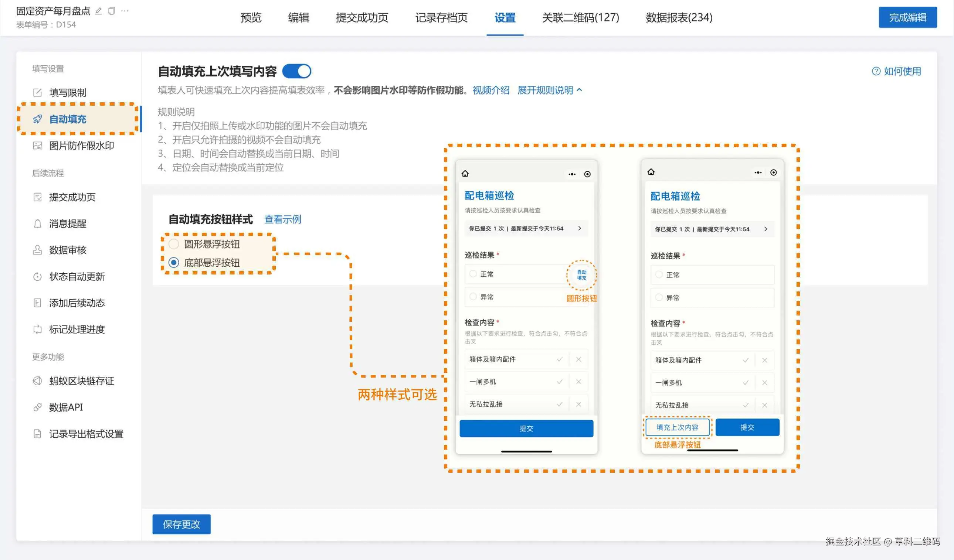Click 完成编辑 button
The image size is (954, 560).
(x=907, y=17)
